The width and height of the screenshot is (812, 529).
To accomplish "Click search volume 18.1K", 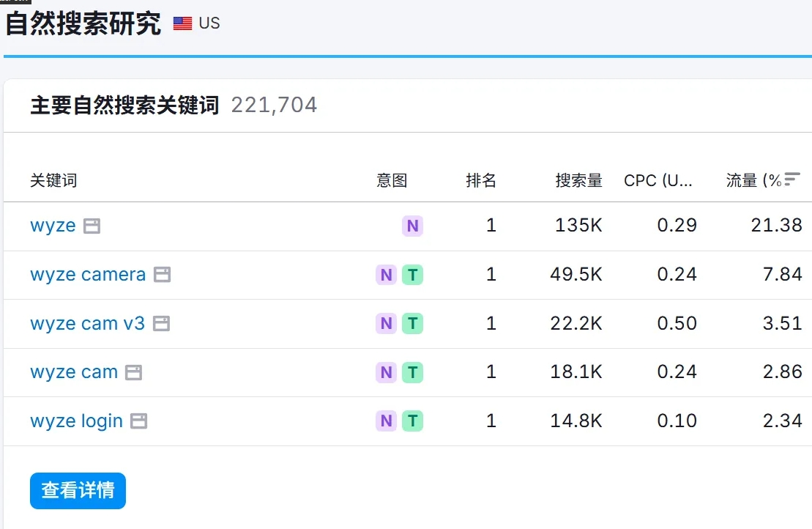I will 576,371.
